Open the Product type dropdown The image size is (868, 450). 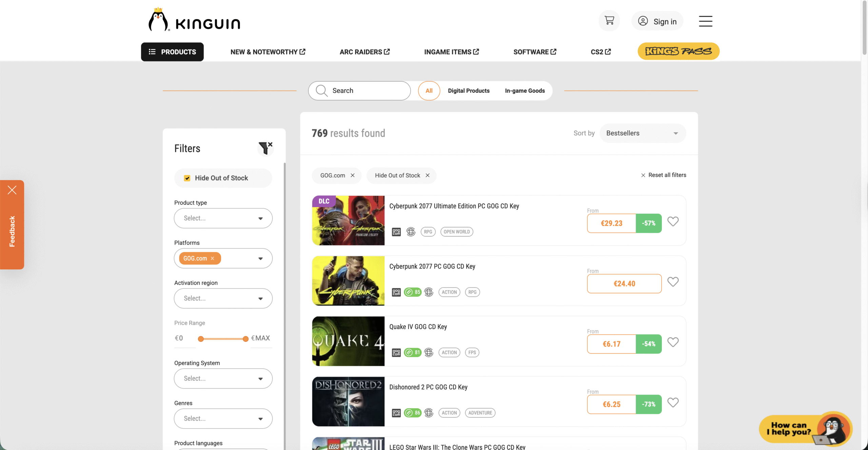(x=223, y=218)
